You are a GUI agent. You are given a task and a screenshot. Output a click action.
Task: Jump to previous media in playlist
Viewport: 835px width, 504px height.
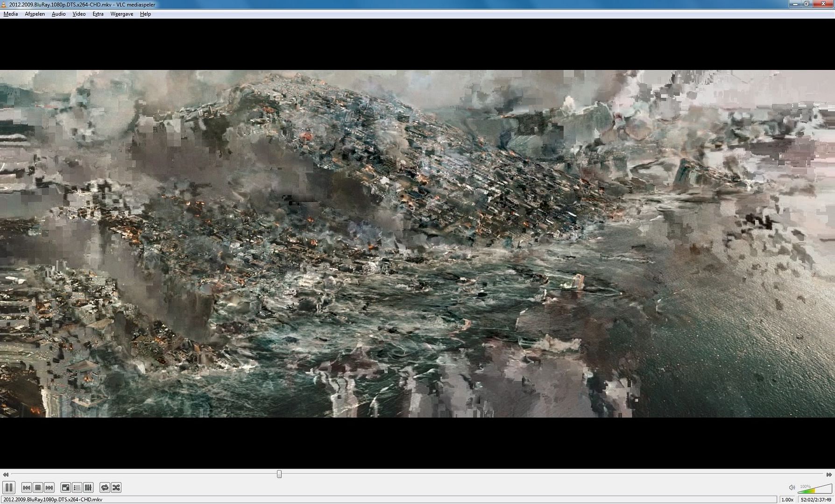tap(27, 488)
